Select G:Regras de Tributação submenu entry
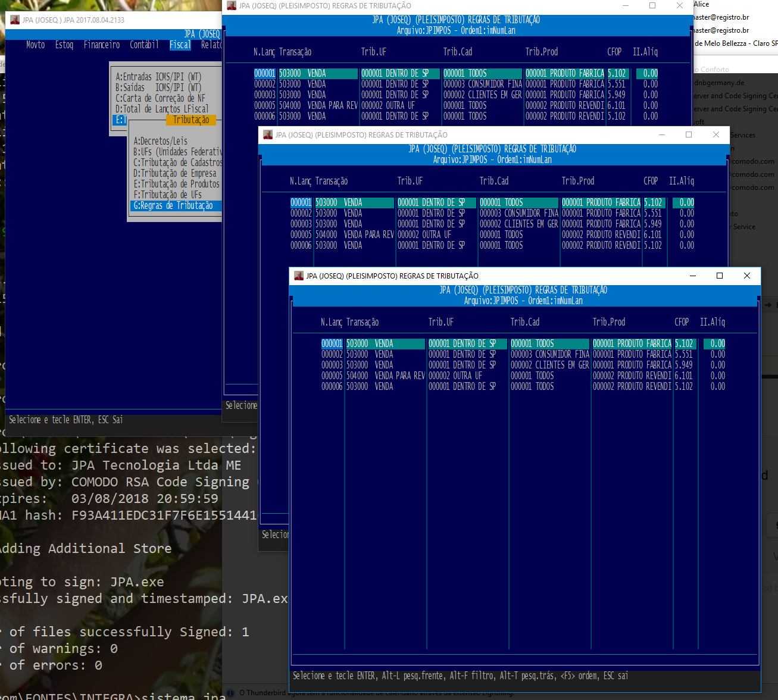Viewport: 778px width, 700px height. (173, 205)
